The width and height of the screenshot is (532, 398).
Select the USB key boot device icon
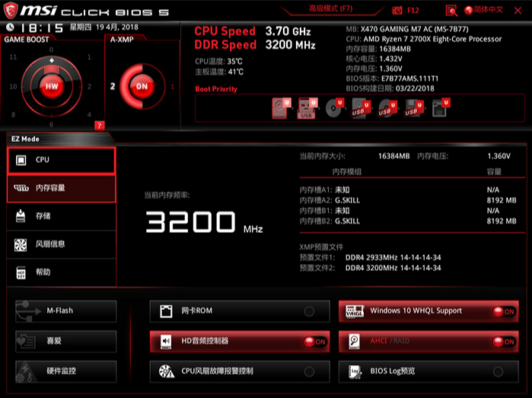307,109
